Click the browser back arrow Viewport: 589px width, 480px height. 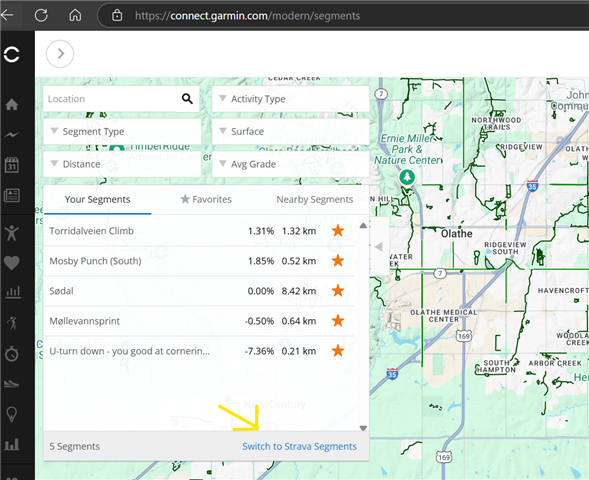8,15
